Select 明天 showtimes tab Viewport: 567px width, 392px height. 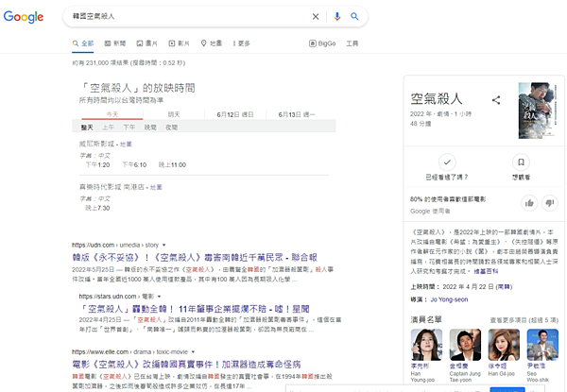[x=174, y=114]
